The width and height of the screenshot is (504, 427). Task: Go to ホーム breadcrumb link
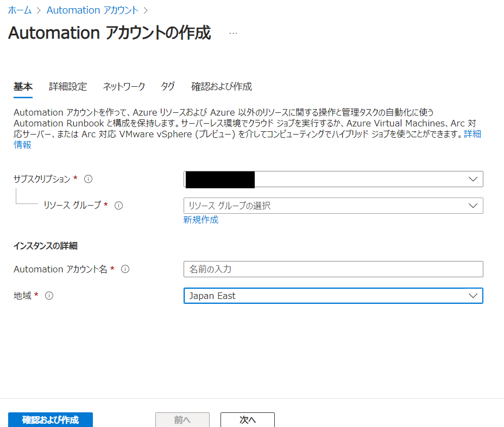point(20,10)
